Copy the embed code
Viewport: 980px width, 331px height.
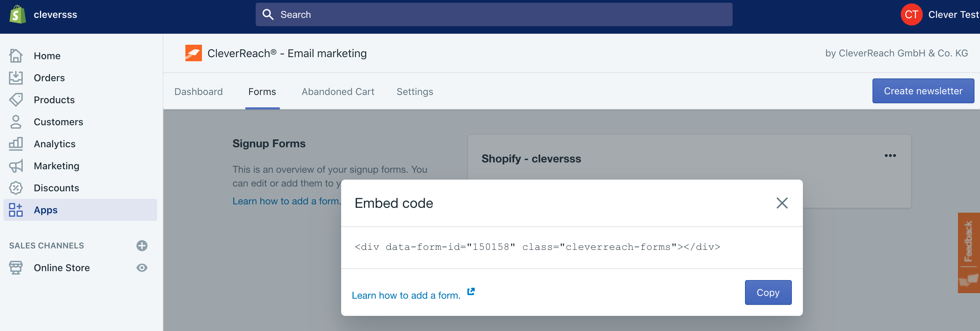768,292
